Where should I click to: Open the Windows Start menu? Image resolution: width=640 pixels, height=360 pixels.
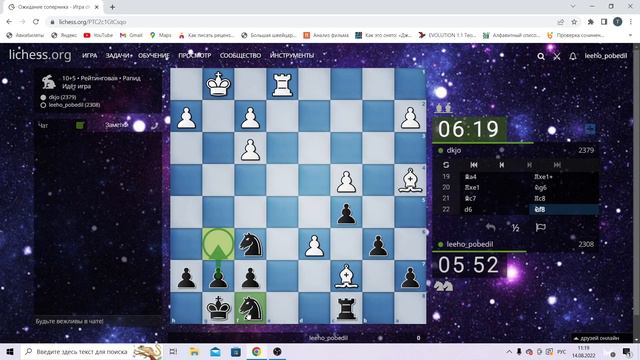coord(9,351)
